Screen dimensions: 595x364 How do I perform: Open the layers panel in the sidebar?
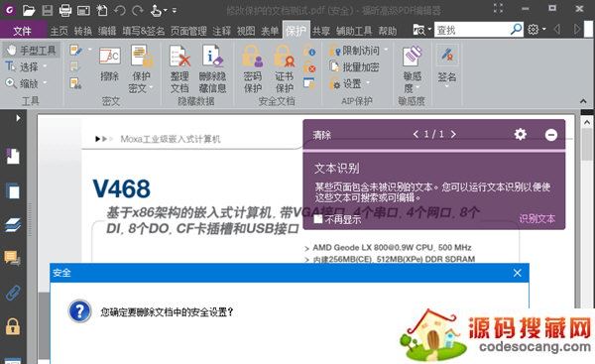click(x=13, y=225)
